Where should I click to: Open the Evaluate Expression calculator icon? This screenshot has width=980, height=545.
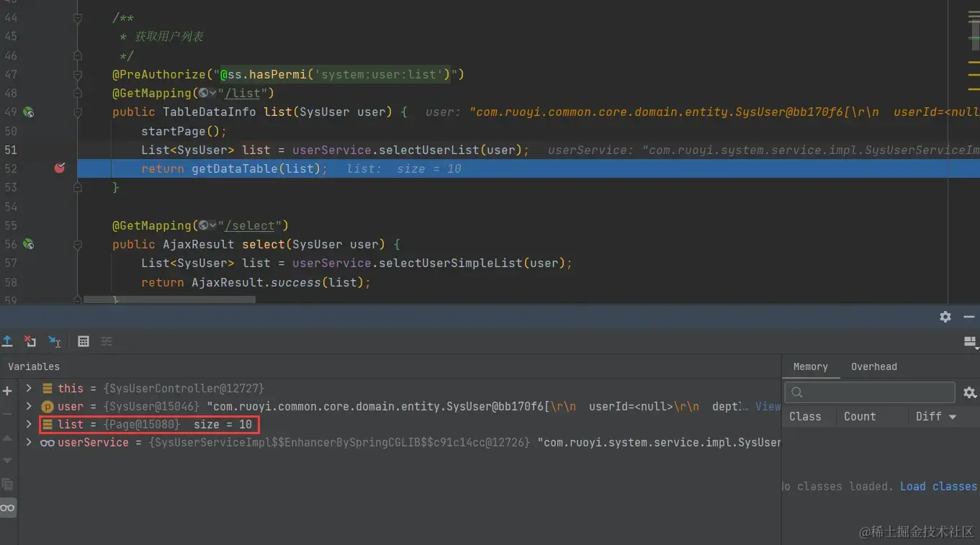tap(83, 341)
